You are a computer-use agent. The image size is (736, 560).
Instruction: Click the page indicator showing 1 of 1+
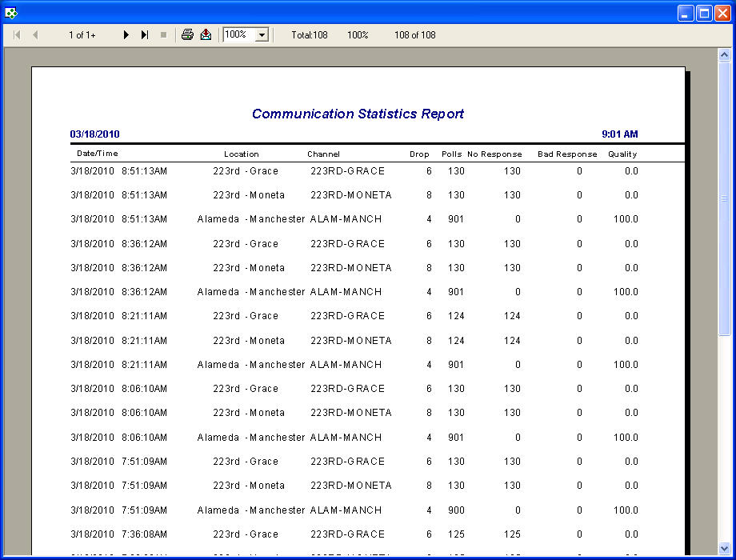pyautogui.click(x=82, y=34)
